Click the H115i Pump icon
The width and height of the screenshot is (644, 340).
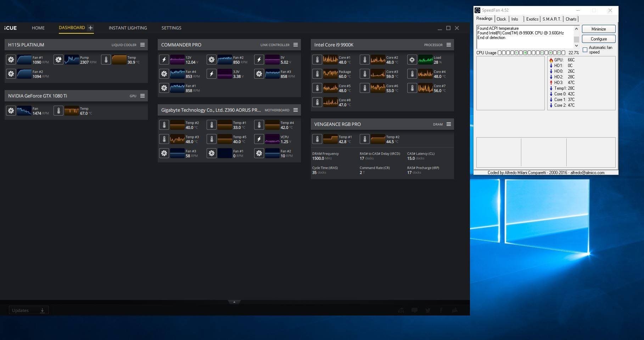pyautogui.click(x=58, y=60)
